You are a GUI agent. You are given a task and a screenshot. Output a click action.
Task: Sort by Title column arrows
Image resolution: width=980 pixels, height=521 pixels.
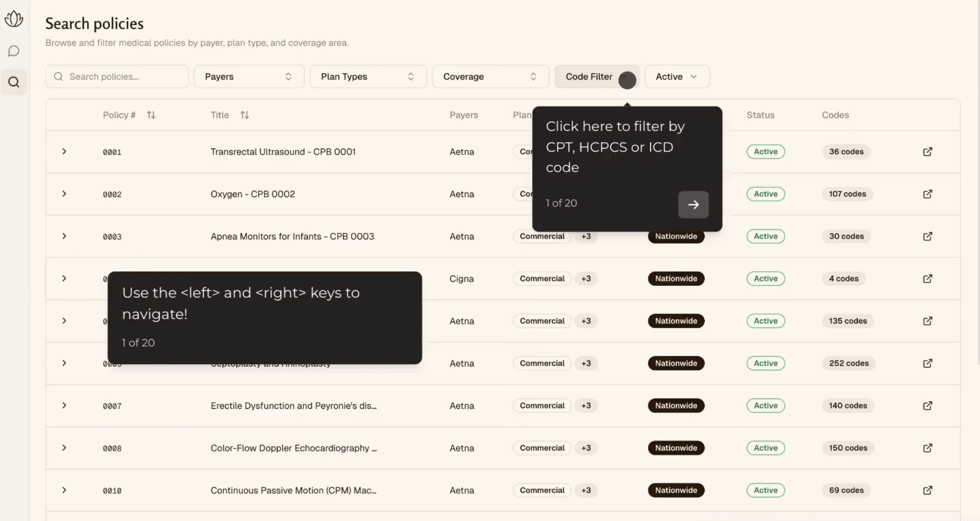[244, 115]
